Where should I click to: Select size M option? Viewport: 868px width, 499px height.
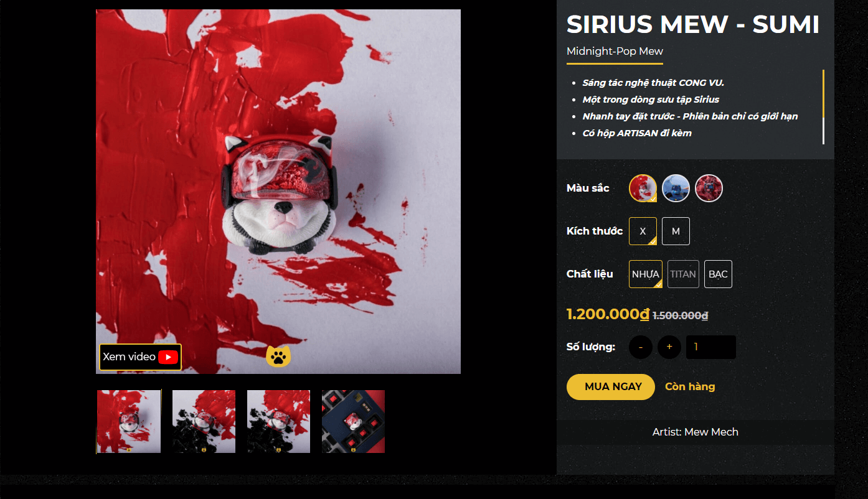point(676,231)
